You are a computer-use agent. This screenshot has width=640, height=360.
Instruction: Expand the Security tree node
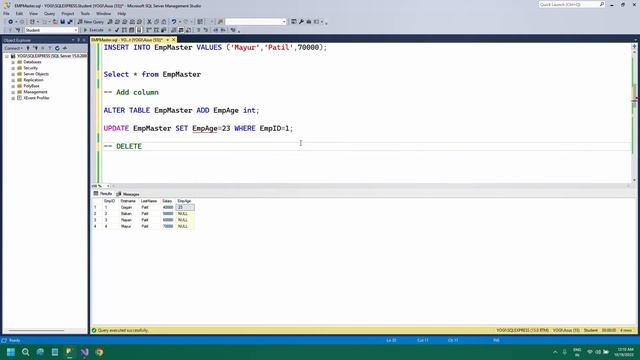pyautogui.click(x=13, y=68)
